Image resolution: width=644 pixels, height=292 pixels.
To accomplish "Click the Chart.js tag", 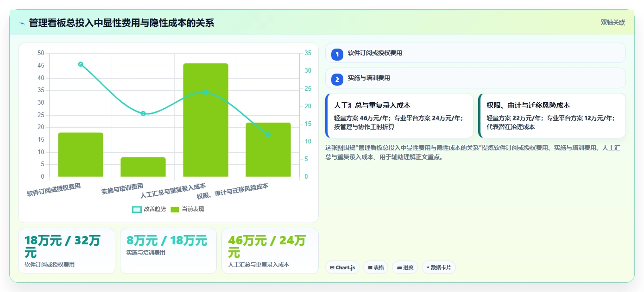I will tap(342, 267).
